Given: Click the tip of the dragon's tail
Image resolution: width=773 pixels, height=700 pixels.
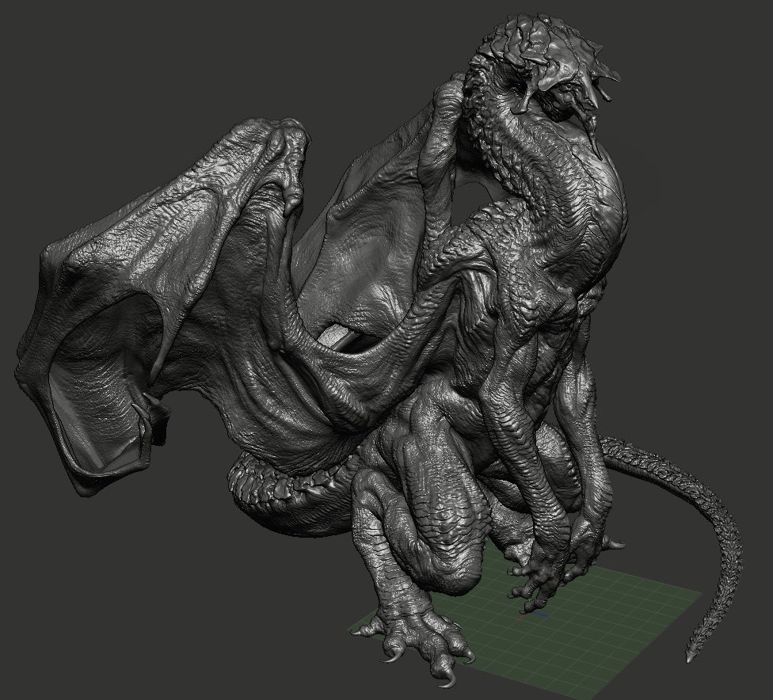Looking at the screenshot, I should point(691,656).
